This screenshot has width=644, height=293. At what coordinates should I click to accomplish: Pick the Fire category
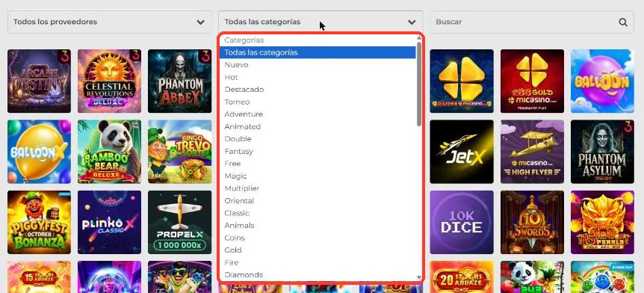click(318, 262)
